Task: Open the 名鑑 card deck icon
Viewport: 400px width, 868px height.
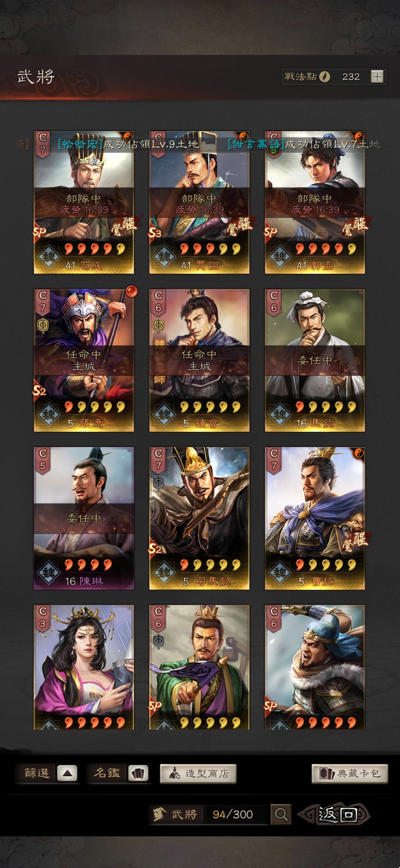Action: click(138, 774)
